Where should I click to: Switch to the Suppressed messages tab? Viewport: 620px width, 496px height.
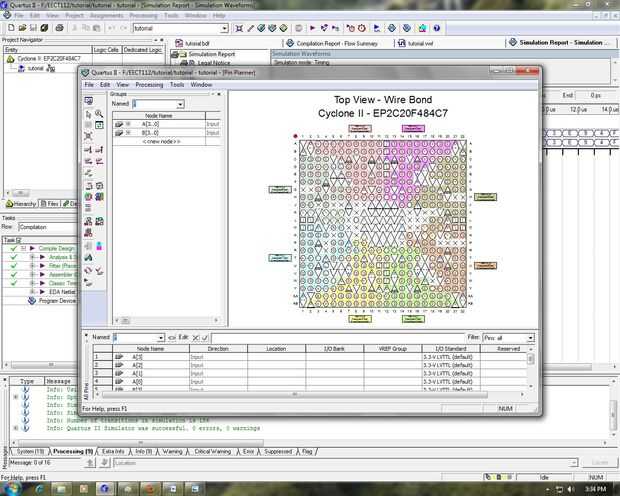coord(278,451)
